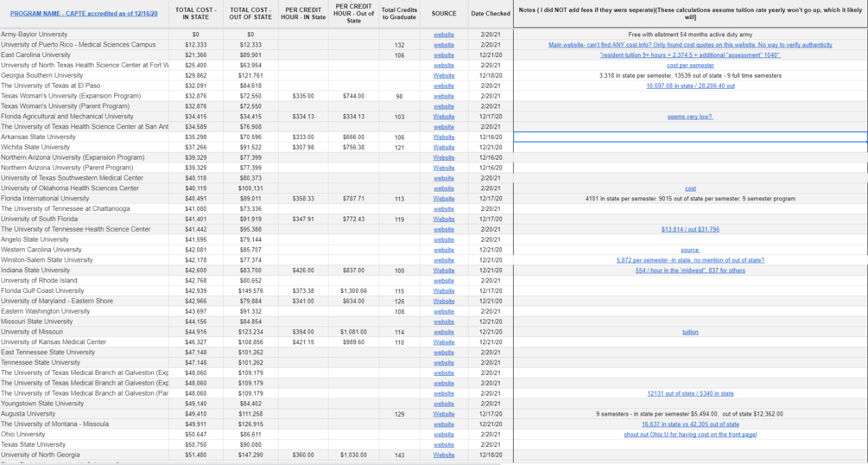Open the Website link for Indiana State University
The width and height of the screenshot is (868, 465).
443,271
